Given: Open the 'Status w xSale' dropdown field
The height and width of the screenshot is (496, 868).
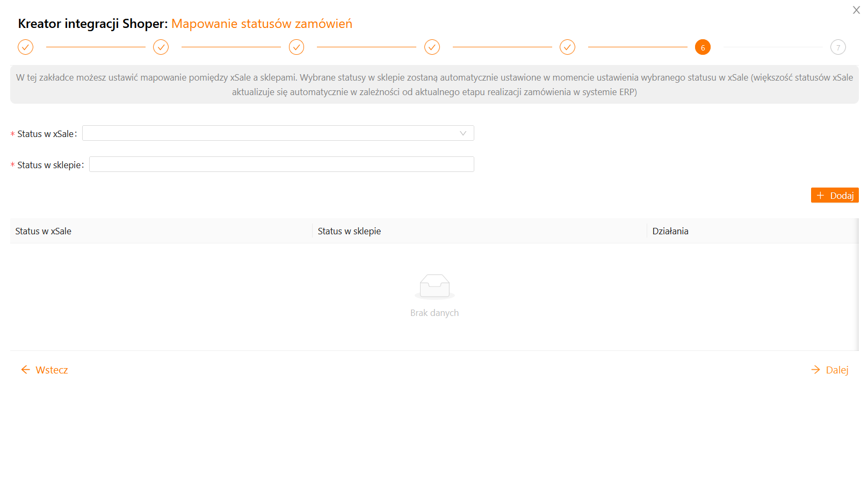Looking at the screenshot, I should pos(269,133).
